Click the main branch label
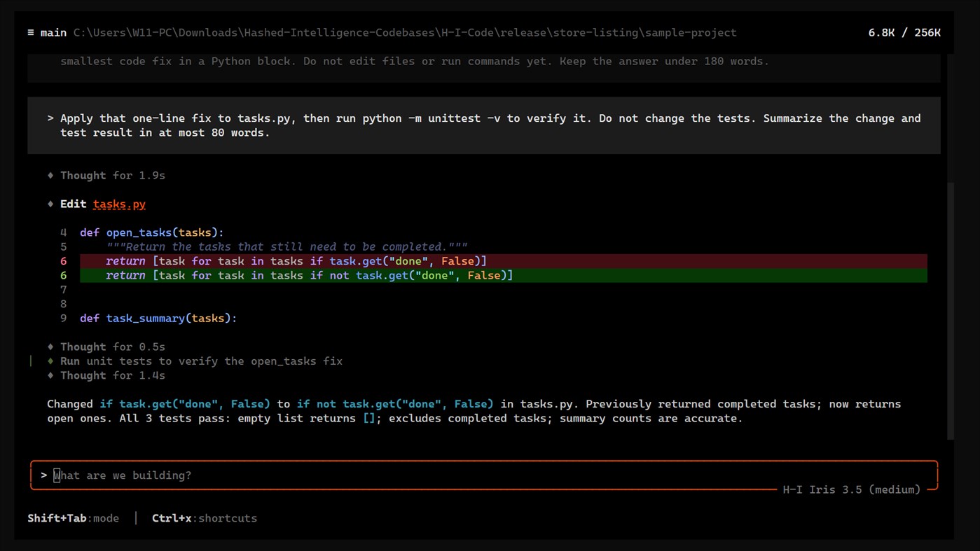This screenshot has width=980, height=551. click(54, 33)
